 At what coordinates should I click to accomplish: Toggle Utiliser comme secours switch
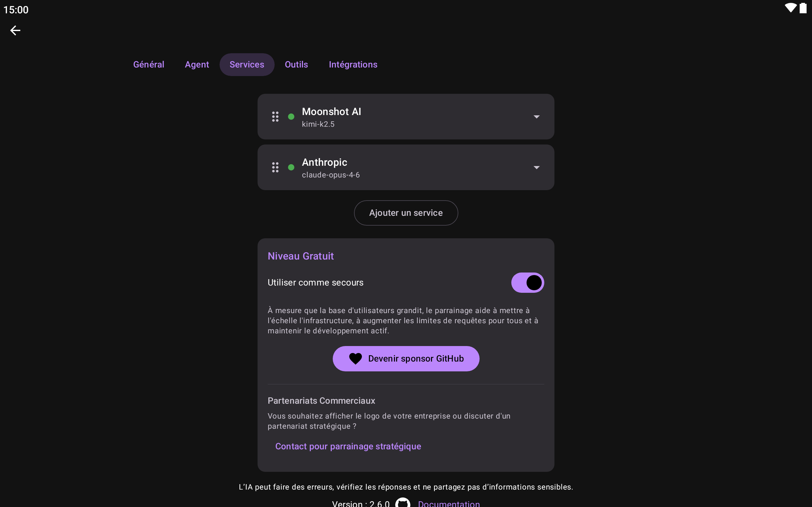point(527,283)
